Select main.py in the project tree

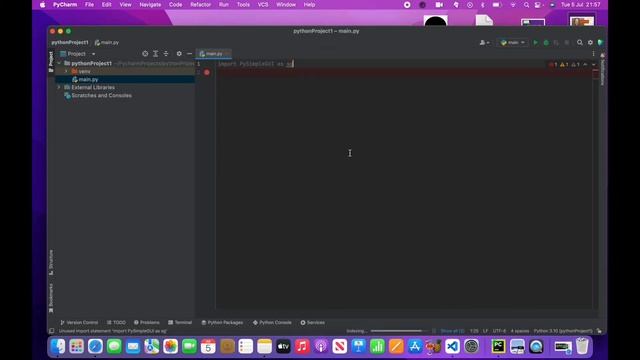tap(88, 79)
